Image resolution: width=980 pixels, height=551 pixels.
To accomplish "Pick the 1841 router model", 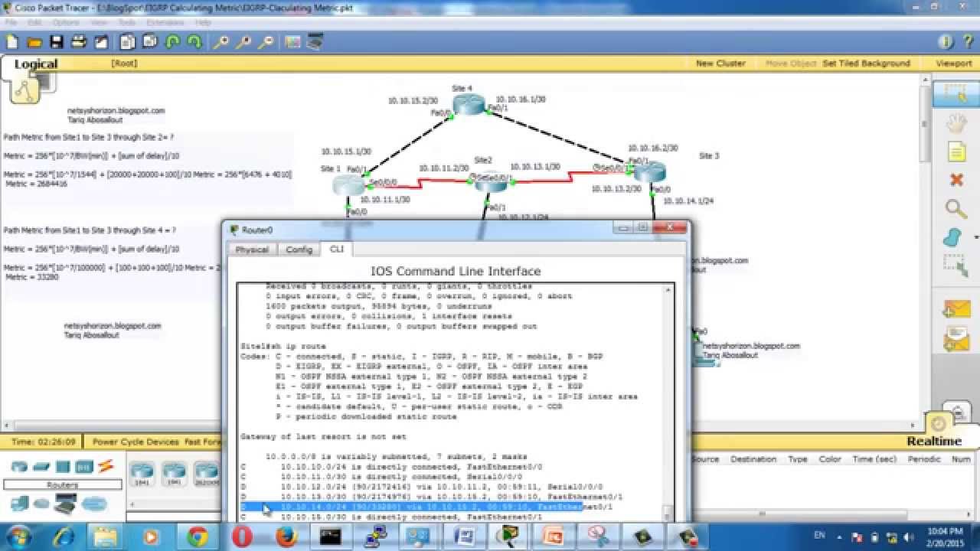I will click(x=142, y=474).
